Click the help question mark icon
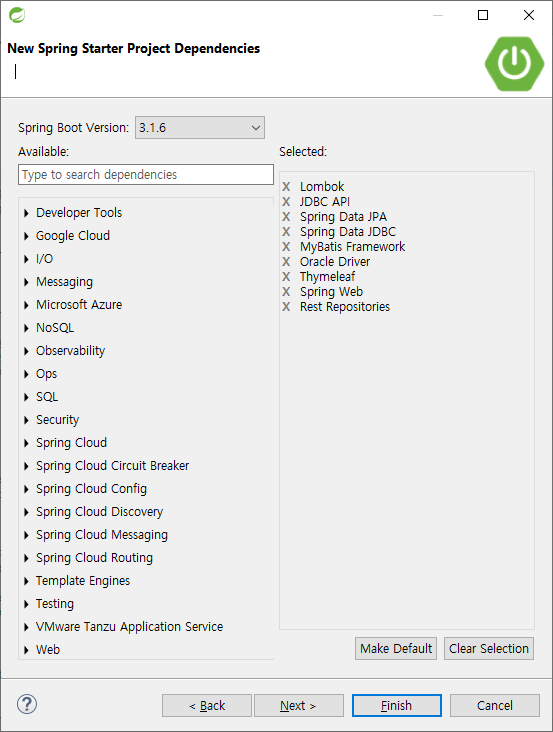The width and height of the screenshot is (553, 732). click(x=27, y=704)
